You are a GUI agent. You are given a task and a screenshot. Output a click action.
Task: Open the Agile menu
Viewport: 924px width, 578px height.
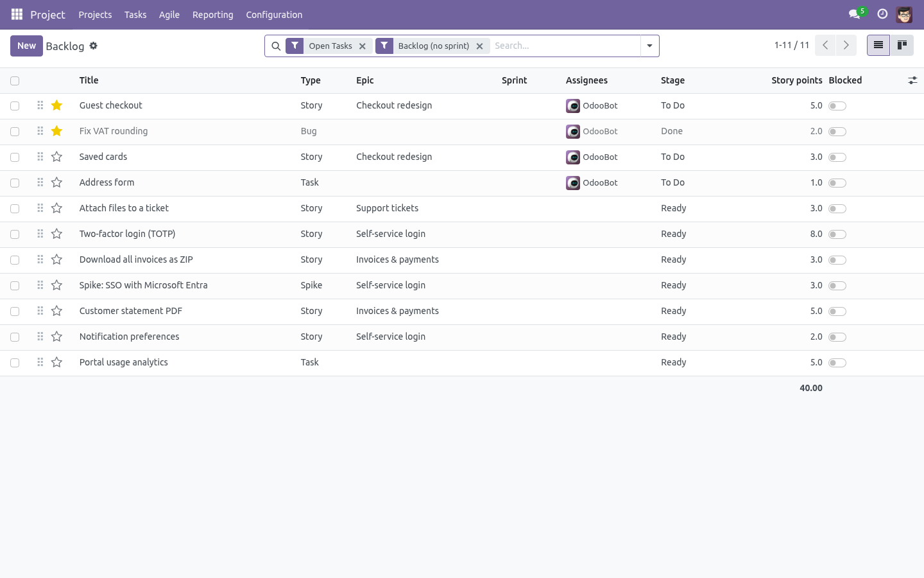169,14
